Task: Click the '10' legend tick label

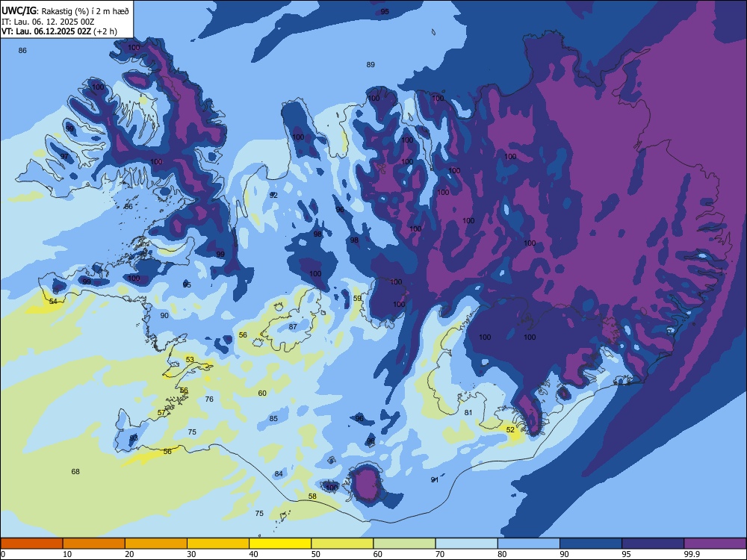Action: [67, 554]
